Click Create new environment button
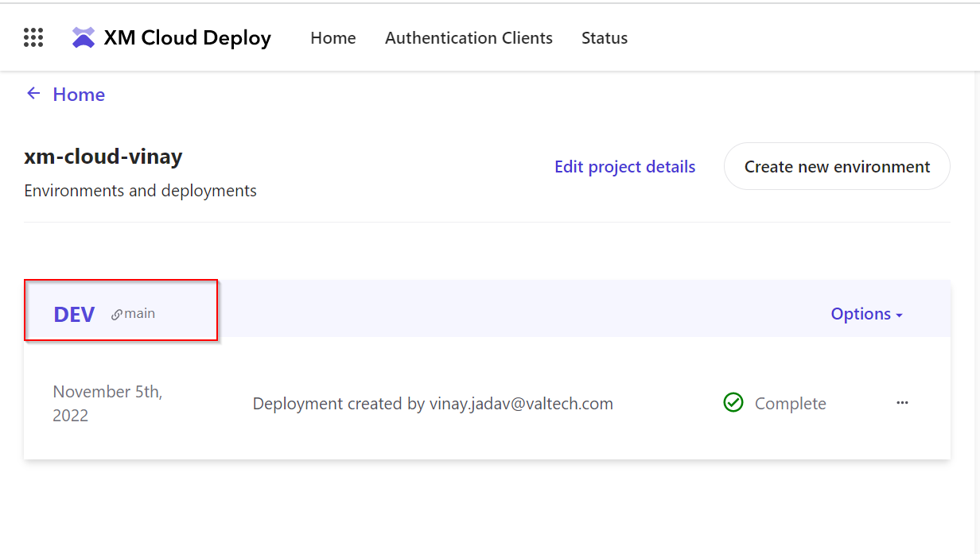 click(x=837, y=167)
